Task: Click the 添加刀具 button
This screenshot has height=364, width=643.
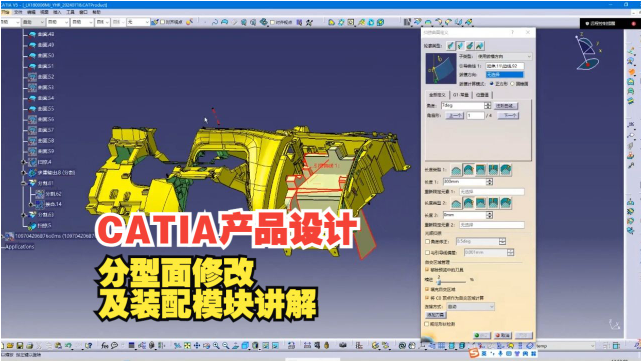Action: click(436, 315)
